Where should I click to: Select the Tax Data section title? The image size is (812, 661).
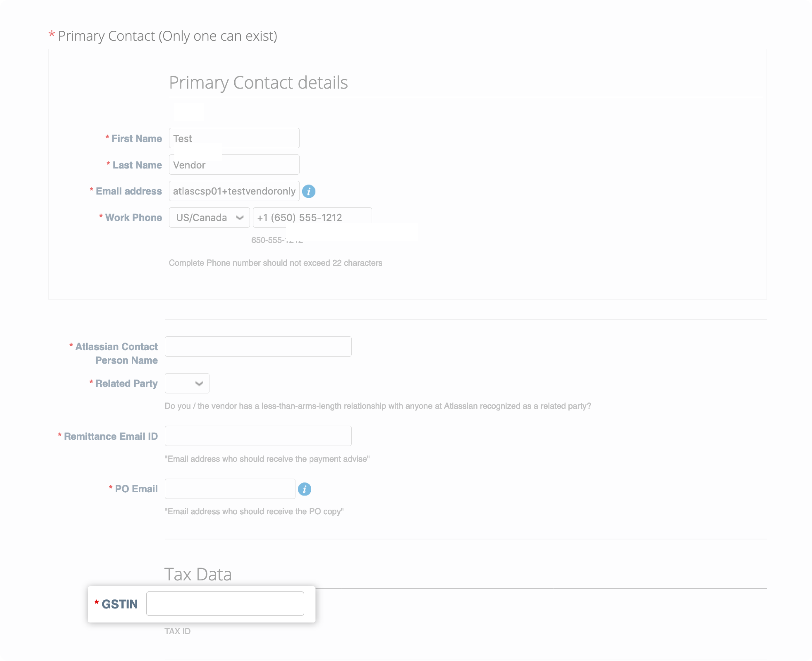point(198,574)
